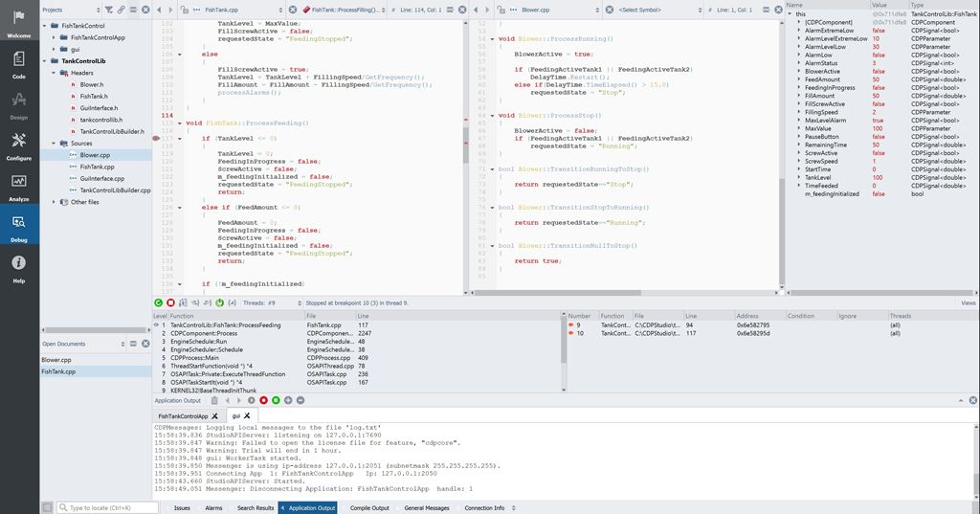This screenshot has height=514, width=980.
Task: Close the Application Output pane
Action: coord(973,400)
